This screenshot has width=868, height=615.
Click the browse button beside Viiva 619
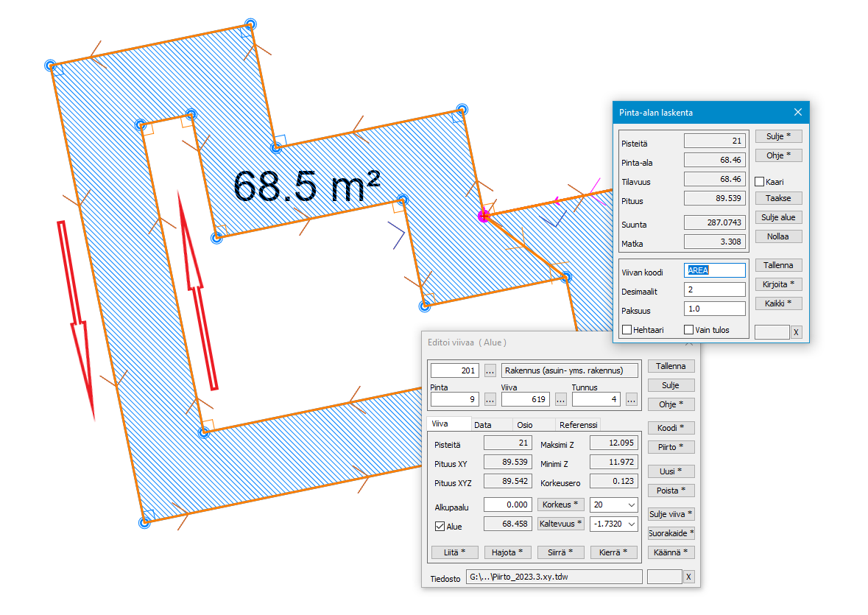[561, 399]
